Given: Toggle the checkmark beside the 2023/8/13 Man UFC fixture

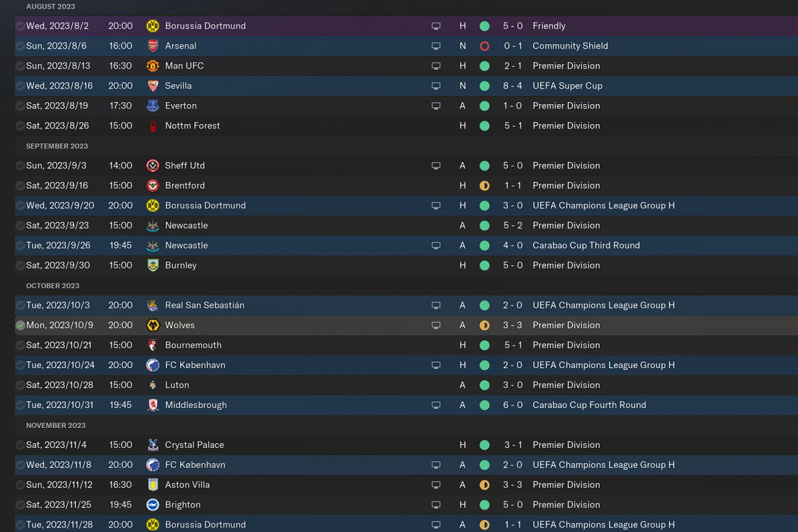Looking at the screenshot, I should (21, 66).
